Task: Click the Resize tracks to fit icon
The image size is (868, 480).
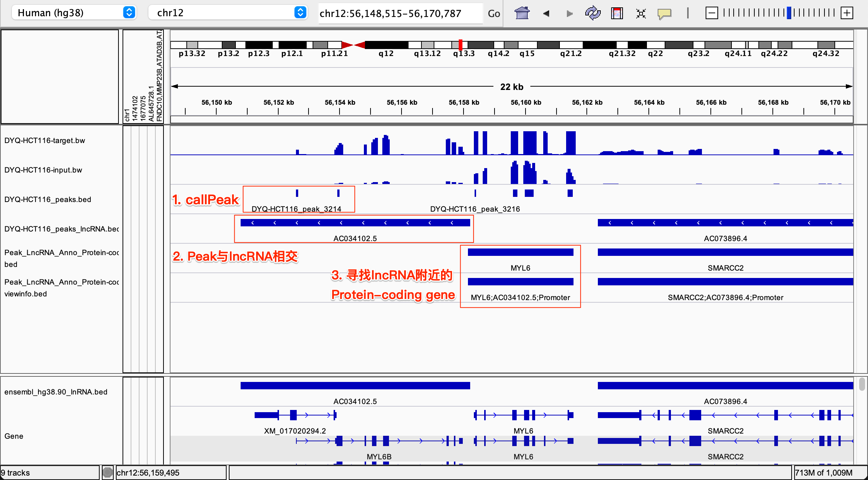Action: [x=641, y=14]
